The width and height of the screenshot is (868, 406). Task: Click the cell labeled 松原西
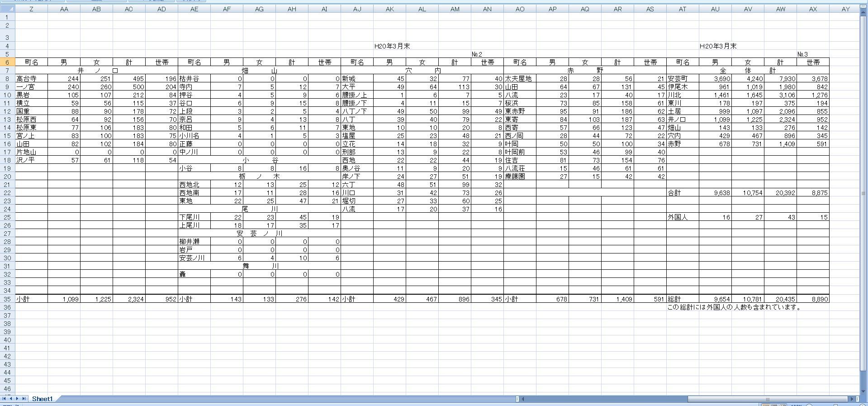click(x=31, y=119)
